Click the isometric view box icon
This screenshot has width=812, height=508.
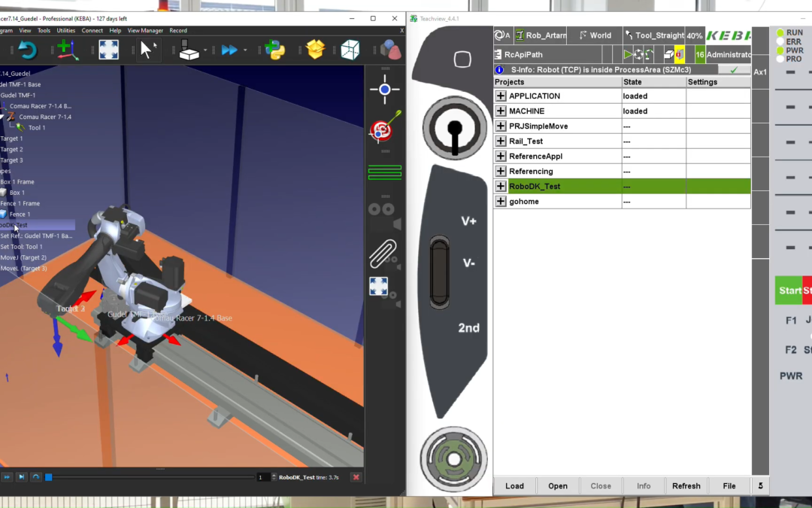[x=189, y=50]
